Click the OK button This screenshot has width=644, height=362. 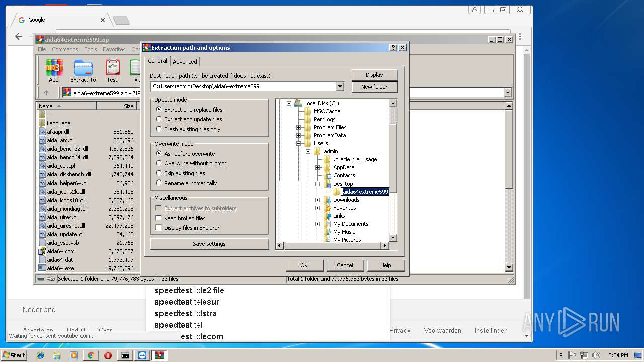(x=304, y=265)
